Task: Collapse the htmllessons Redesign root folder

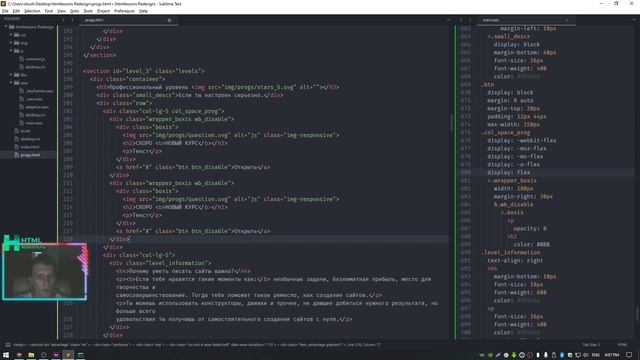Action: 6,27
